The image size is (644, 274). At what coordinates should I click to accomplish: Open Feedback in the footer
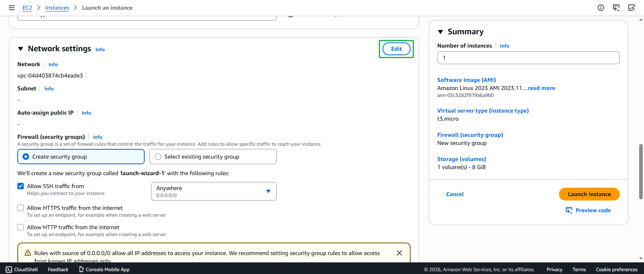[58, 270]
